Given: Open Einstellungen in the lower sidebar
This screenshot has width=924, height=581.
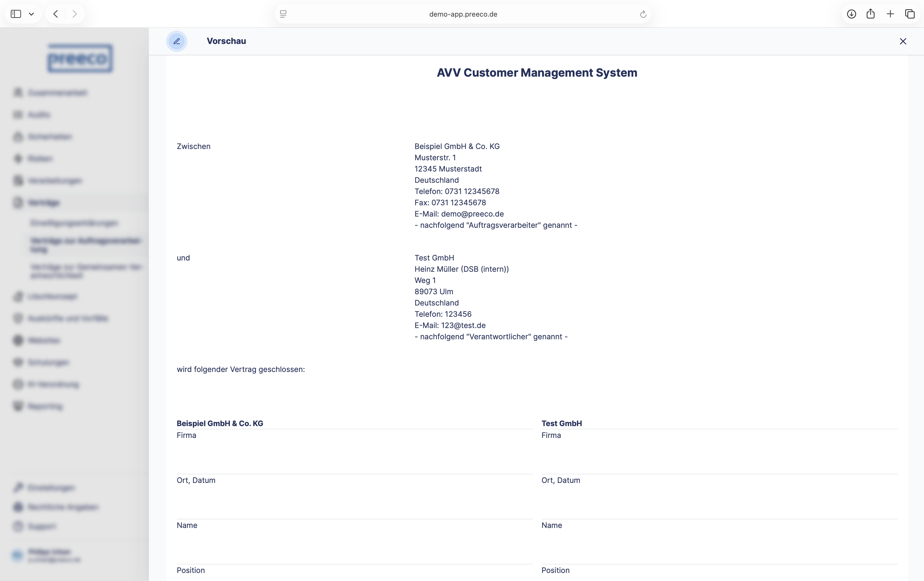Looking at the screenshot, I should pos(51,488).
